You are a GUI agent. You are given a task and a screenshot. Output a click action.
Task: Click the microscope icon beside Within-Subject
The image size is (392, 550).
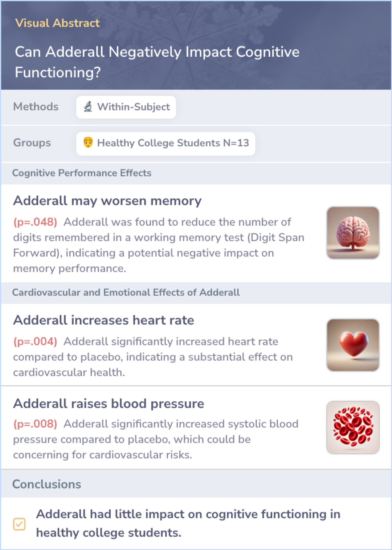click(88, 107)
